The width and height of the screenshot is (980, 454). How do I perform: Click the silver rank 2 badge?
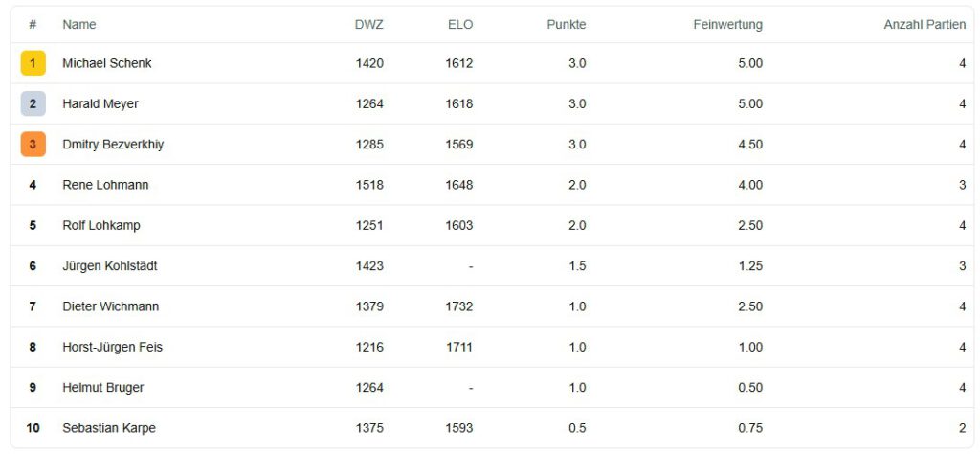pyautogui.click(x=33, y=103)
